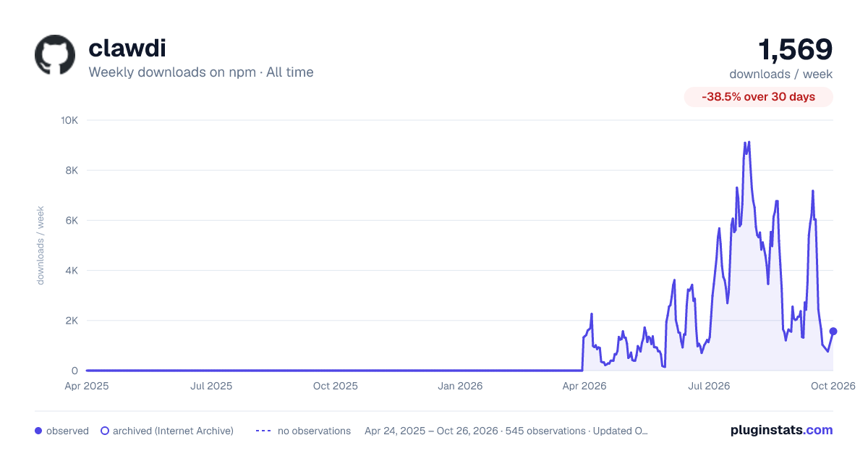The image size is (868, 456).
Task: Click the 1,569 downloads count
Action: 795,49
